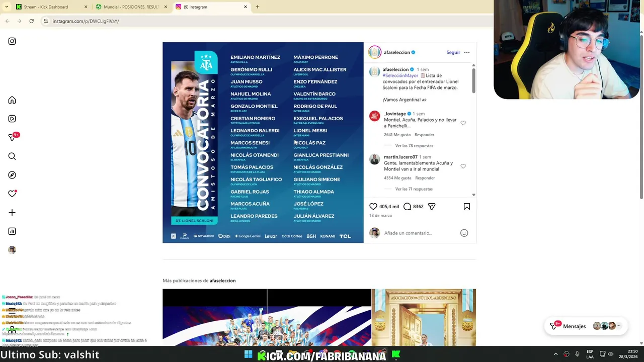Open the post's three-dot options menu

coord(467,52)
